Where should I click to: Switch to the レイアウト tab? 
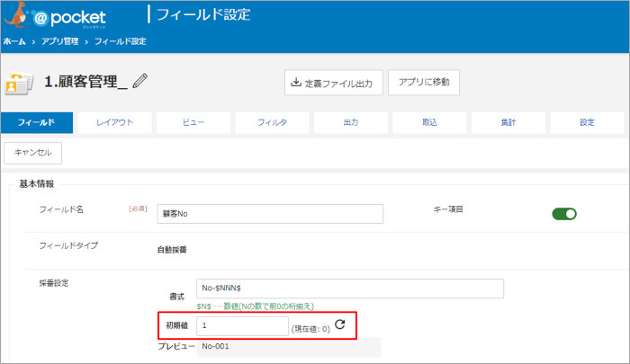(114, 122)
